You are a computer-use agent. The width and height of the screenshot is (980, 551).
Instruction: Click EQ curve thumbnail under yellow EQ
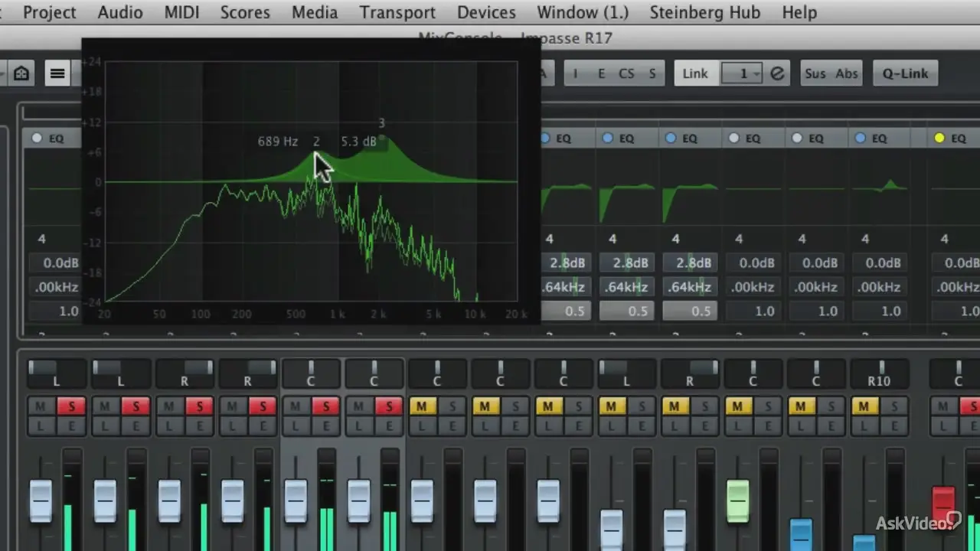point(955,187)
